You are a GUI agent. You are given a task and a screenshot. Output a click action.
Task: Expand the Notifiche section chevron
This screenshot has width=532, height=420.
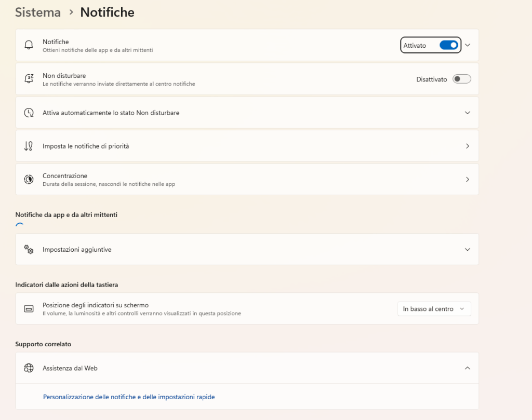(x=468, y=45)
